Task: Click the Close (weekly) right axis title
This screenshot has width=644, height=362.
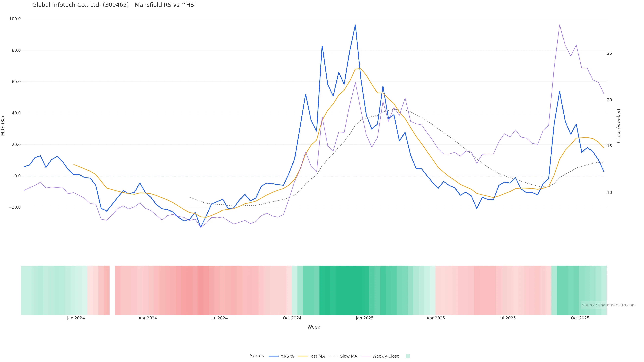Action: click(619, 126)
